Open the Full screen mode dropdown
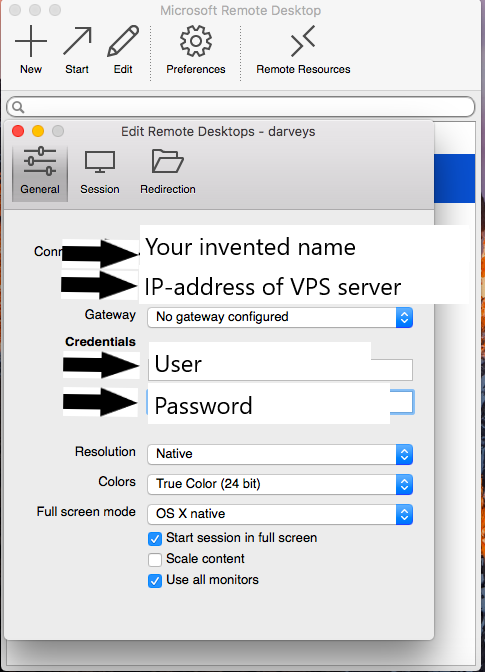Screen dimensions: 485x672 click(280, 514)
